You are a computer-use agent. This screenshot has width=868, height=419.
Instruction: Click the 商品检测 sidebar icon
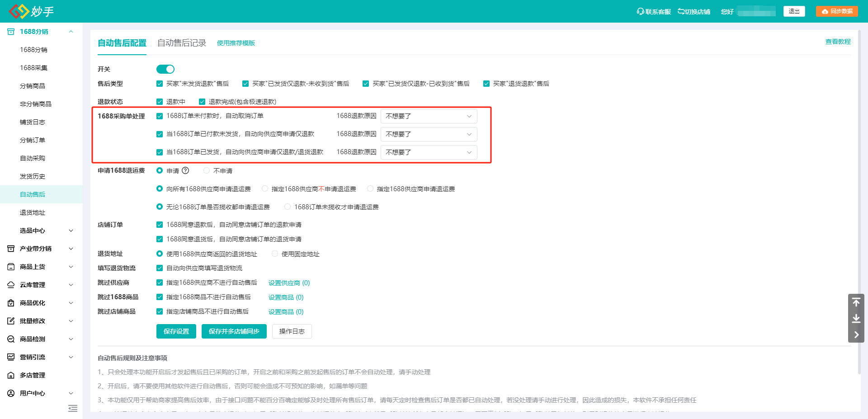coord(11,339)
